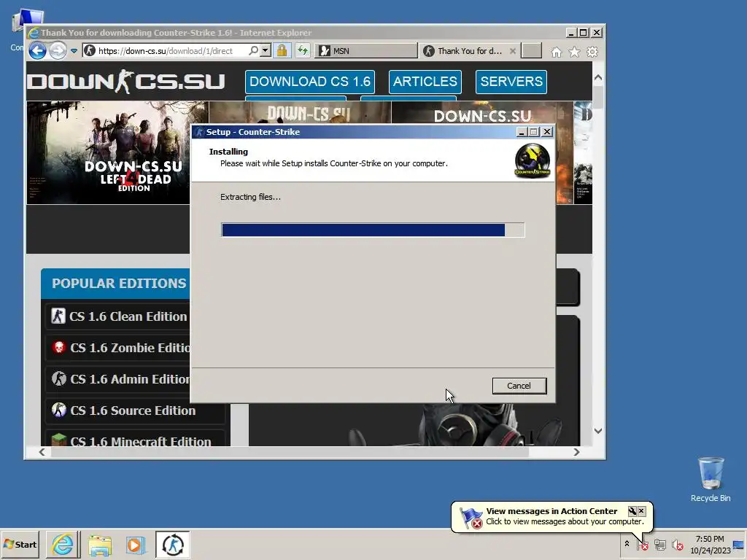Refresh the page with the green arrows

click(x=303, y=50)
